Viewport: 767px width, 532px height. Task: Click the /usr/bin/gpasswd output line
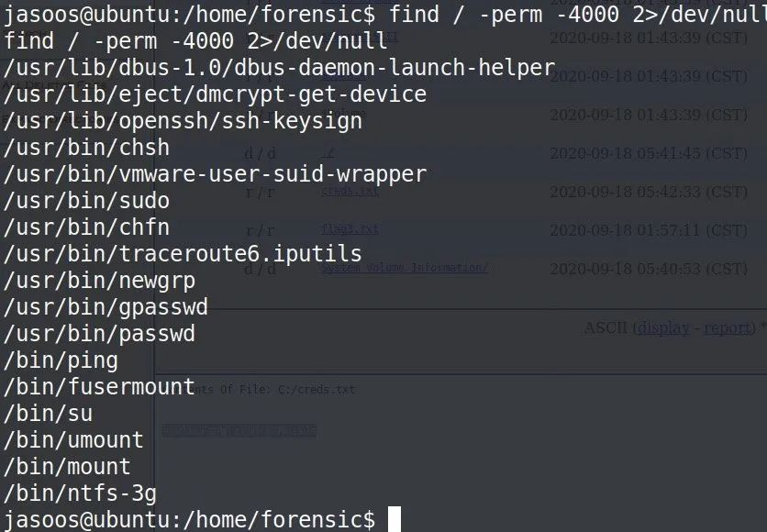coord(106,306)
